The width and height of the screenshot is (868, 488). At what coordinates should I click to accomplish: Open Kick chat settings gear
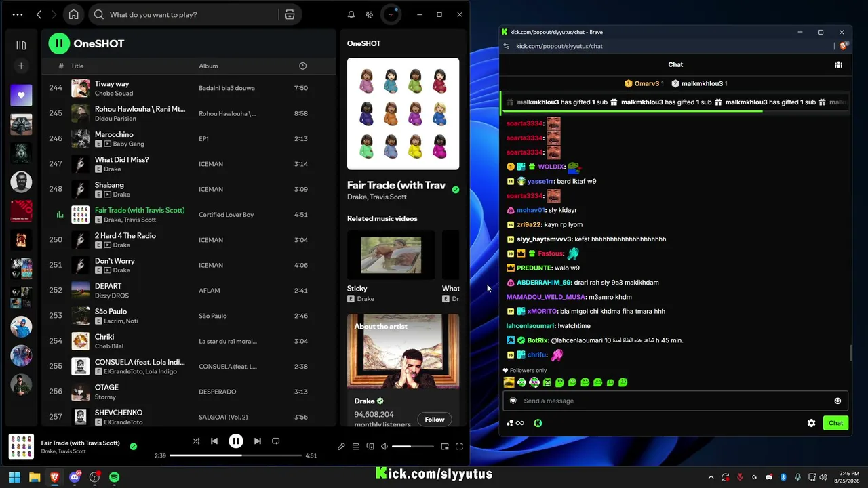(x=811, y=423)
